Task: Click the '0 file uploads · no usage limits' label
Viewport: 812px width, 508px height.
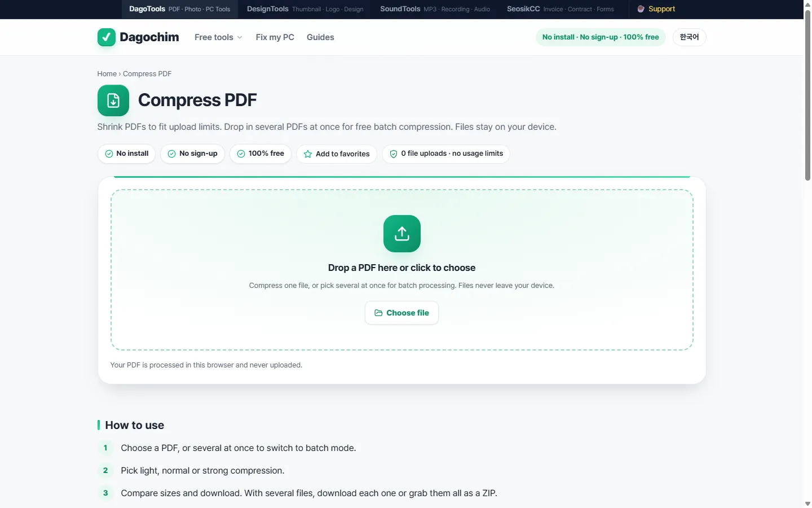Action: click(x=452, y=154)
